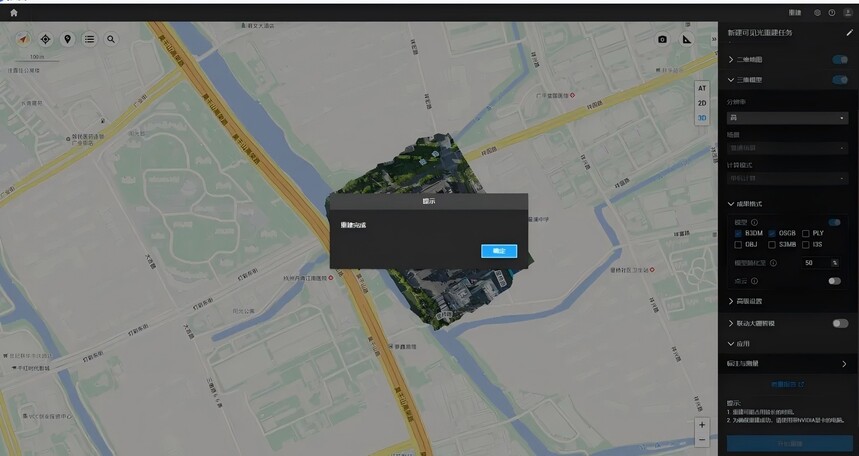Click the locate/crosshair target icon

(x=45, y=39)
